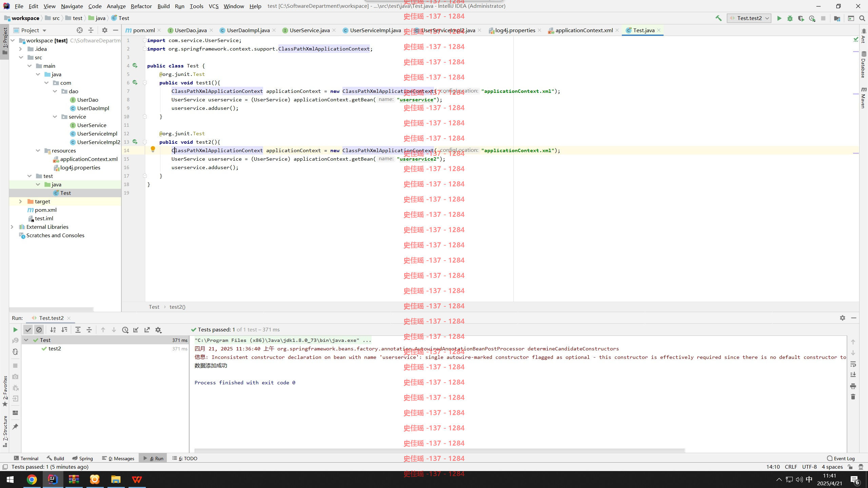Expand the .idea folder

tap(20, 49)
